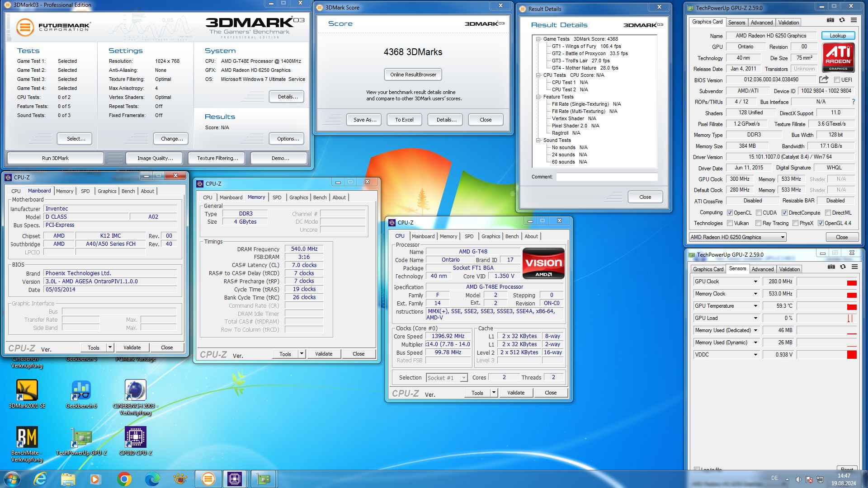Image resolution: width=868 pixels, height=488 pixels.
Task: Toggle CUDA checkbox in GPU-Z
Action: point(759,213)
